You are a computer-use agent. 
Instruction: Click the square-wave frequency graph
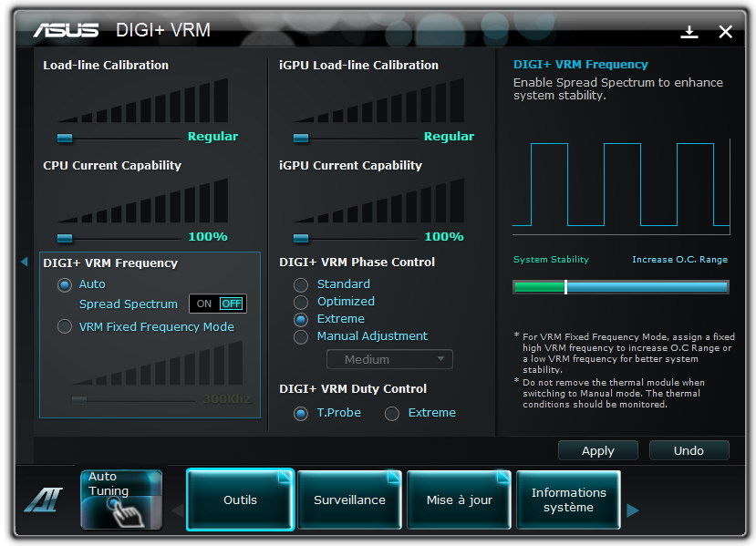click(x=621, y=187)
